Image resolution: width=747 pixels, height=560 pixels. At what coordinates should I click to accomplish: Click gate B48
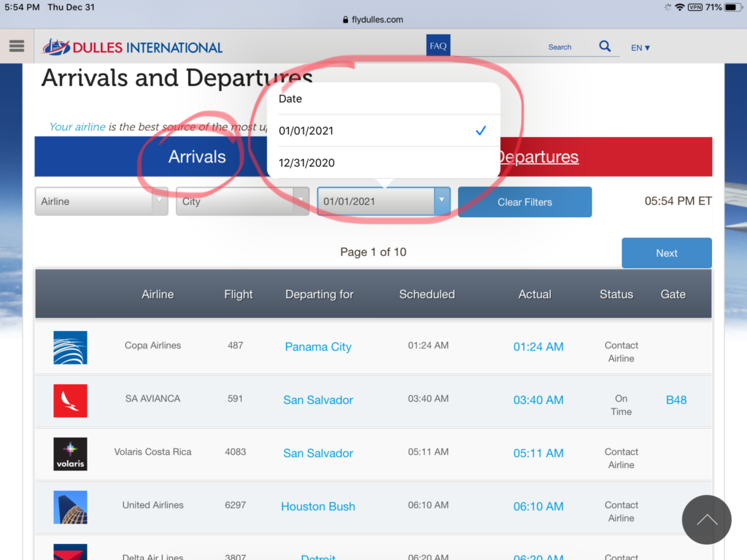676,400
